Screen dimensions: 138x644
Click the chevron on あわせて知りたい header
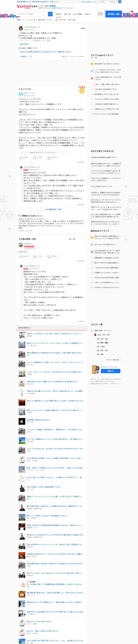[x=83, y=328]
